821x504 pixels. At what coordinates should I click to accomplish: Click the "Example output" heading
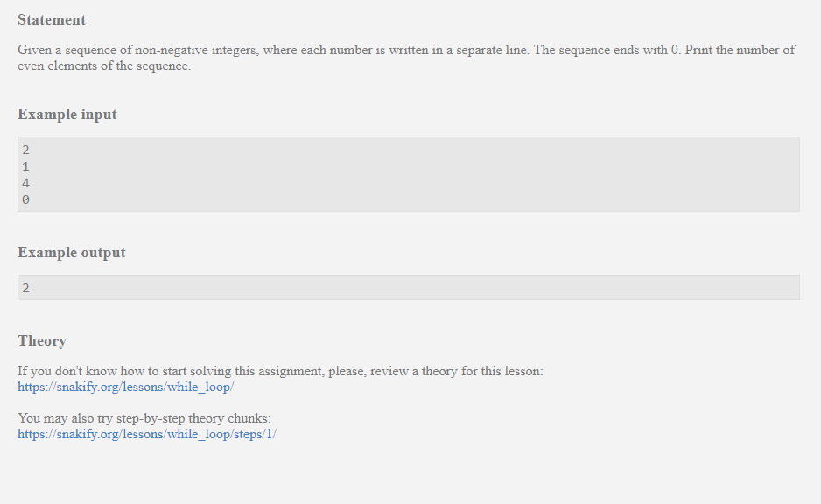(x=72, y=253)
